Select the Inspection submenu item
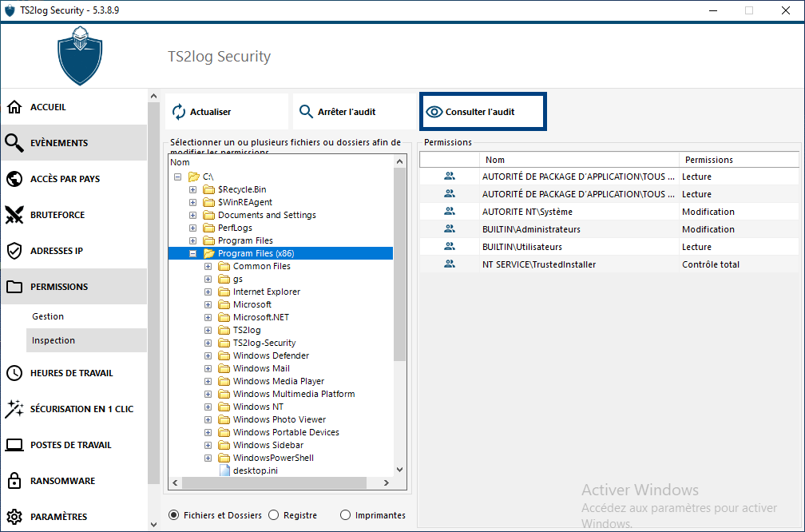 point(86,340)
